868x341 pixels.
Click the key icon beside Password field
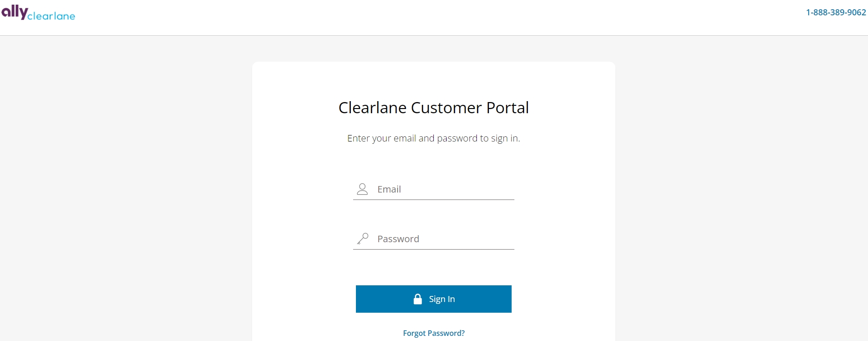(x=362, y=238)
